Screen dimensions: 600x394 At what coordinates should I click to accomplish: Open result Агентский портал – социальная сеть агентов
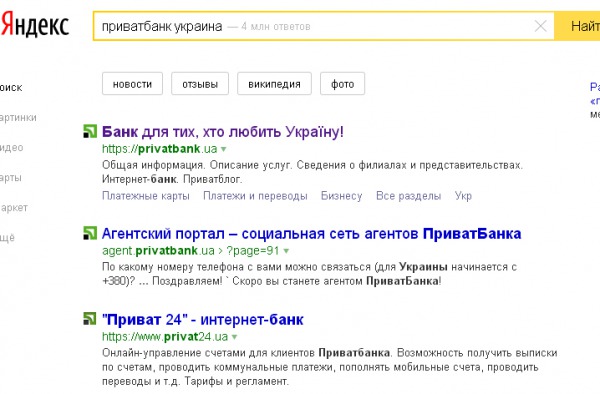coord(311,233)
